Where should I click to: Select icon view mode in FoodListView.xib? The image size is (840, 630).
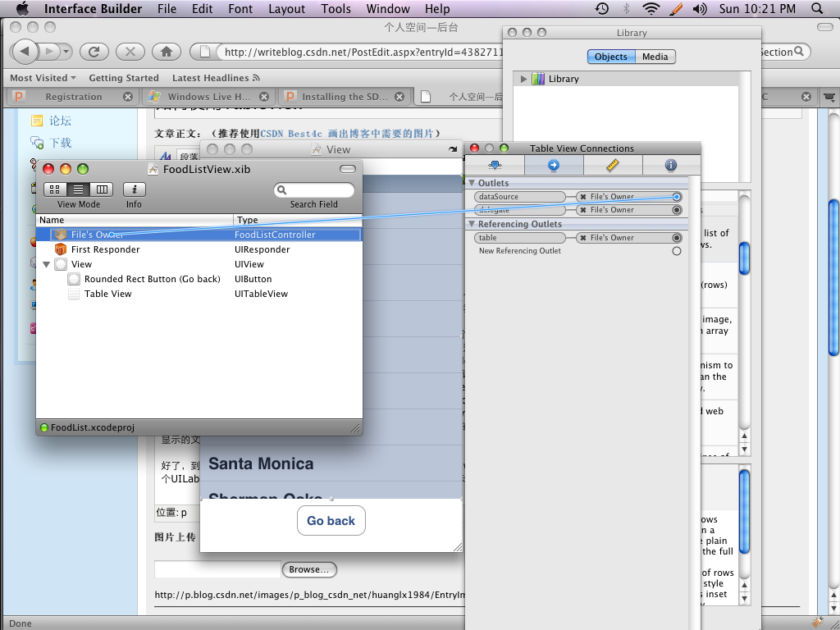click(55, 189)
